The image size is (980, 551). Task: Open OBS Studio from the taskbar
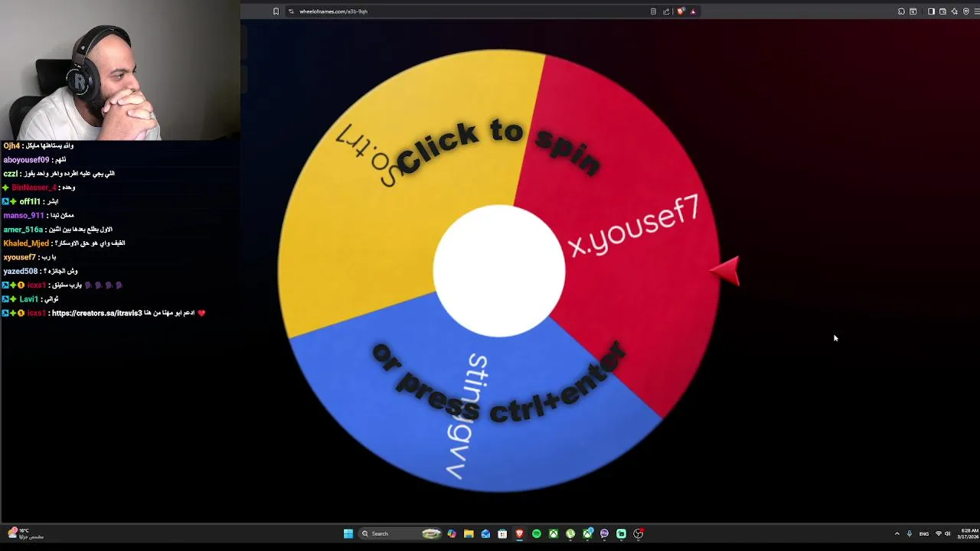(638, 533)
